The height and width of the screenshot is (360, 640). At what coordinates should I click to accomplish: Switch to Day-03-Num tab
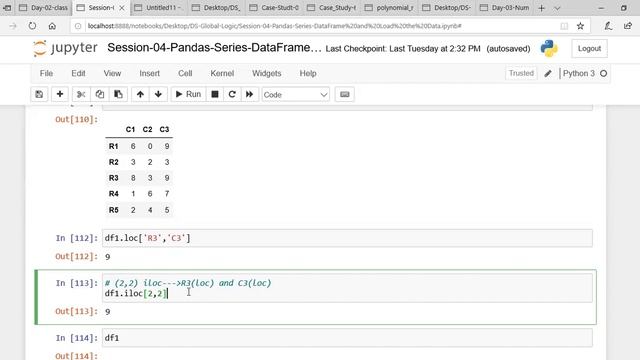505,8
